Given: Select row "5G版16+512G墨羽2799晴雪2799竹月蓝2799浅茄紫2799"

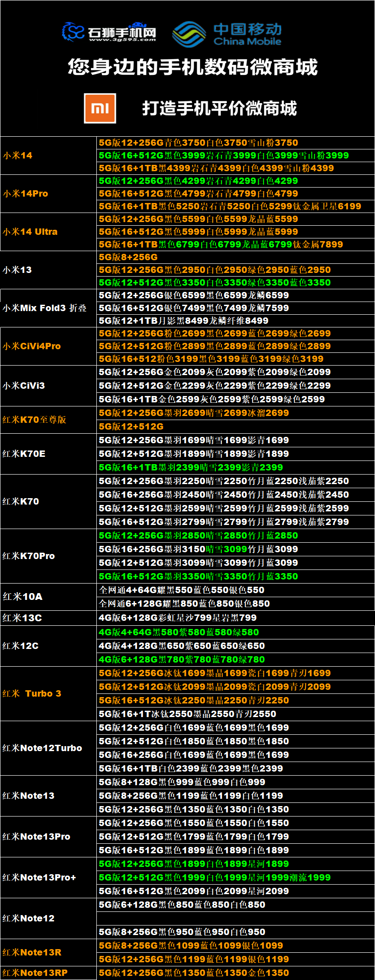Looking at the screenshot, I should (x=236, y=522).
